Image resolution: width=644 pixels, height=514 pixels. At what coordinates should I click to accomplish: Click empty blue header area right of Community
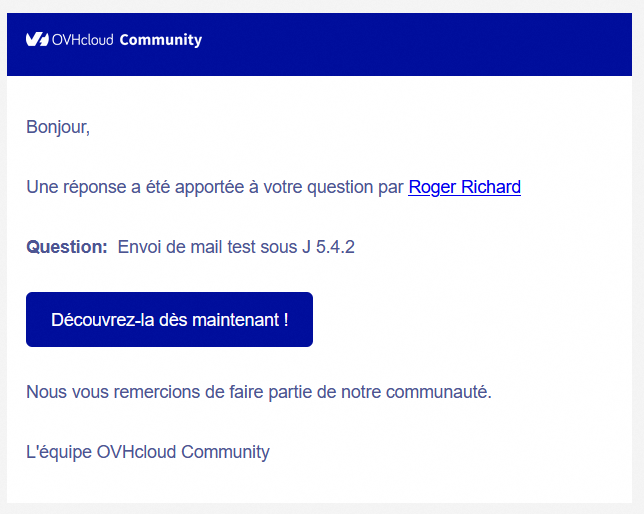[x=420, y=40]
